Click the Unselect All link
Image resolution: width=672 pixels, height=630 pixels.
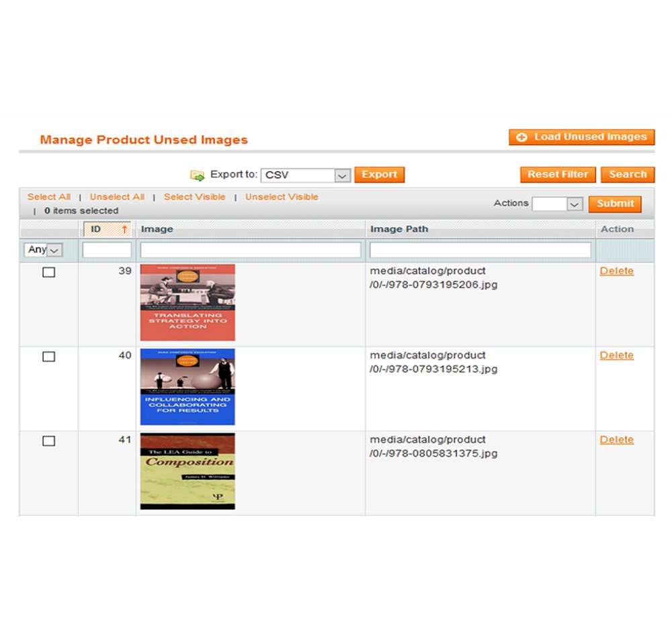point(117,197)
